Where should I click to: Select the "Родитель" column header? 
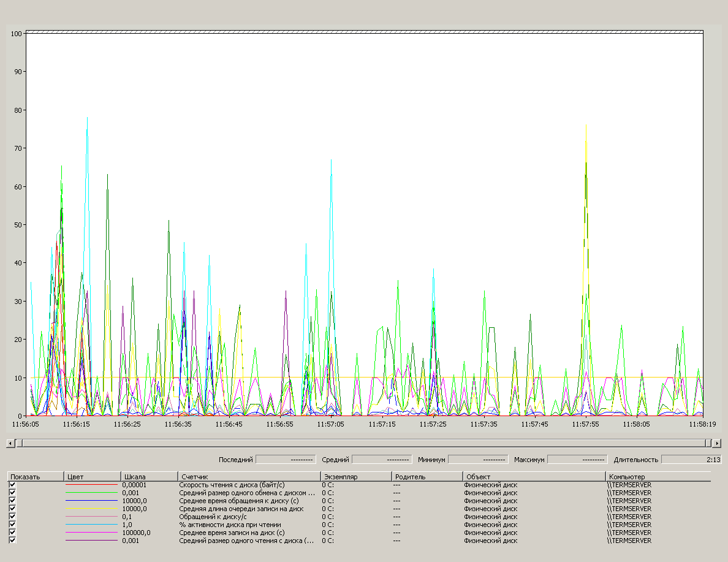point(428,477)
